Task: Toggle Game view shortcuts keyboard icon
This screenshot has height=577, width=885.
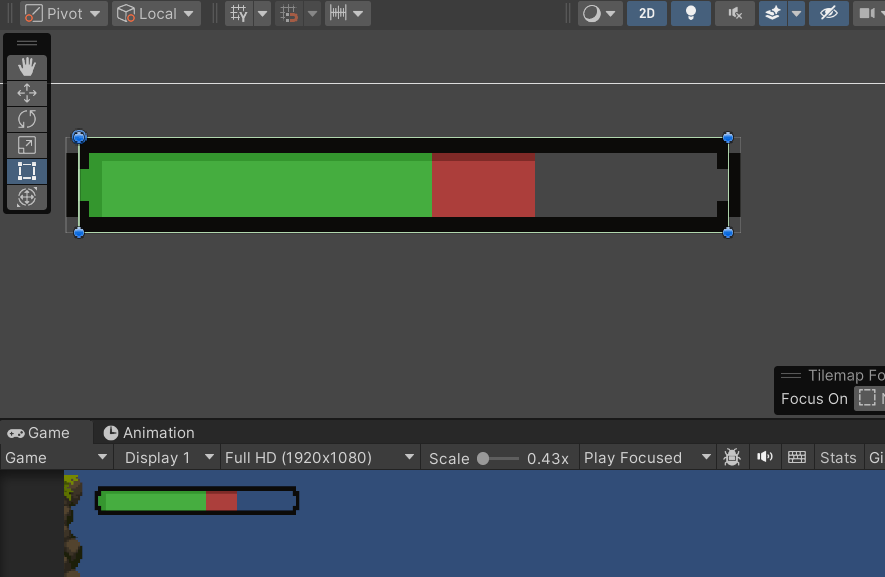Action: (x=797, y=457)
